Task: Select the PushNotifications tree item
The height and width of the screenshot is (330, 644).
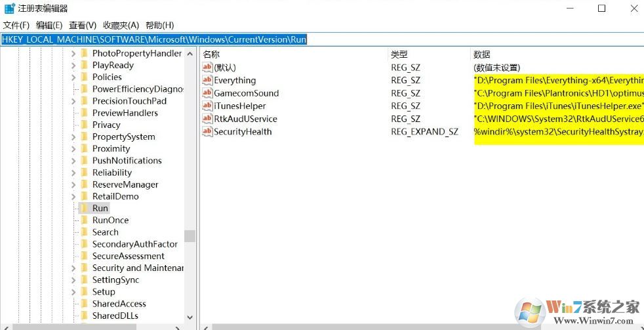Action: coord(127,161)
